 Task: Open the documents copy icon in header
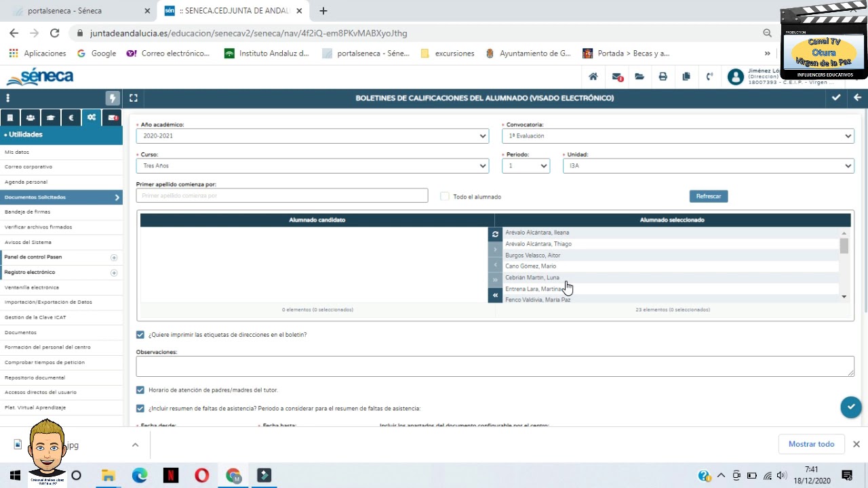pos(686,77)
